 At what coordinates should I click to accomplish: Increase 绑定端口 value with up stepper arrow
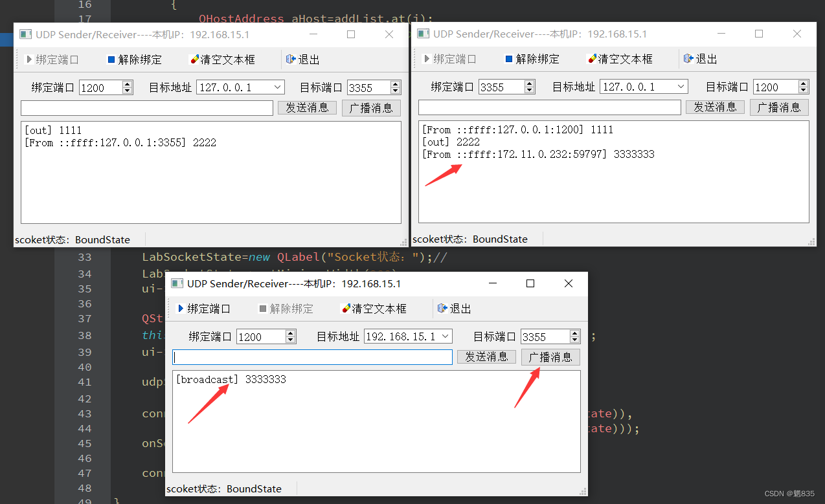click(127, 83)
